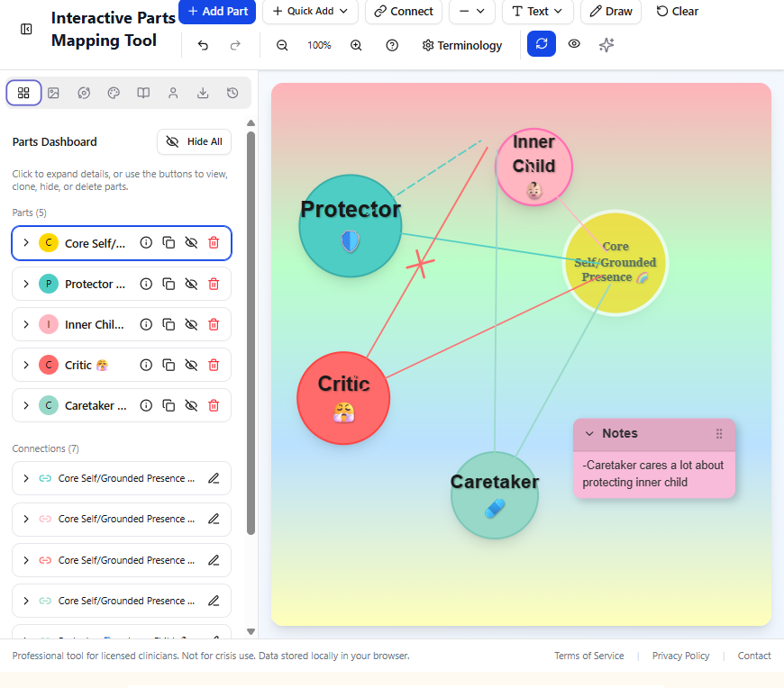Click the download icon in the sidebar

[x=202, y=92]
